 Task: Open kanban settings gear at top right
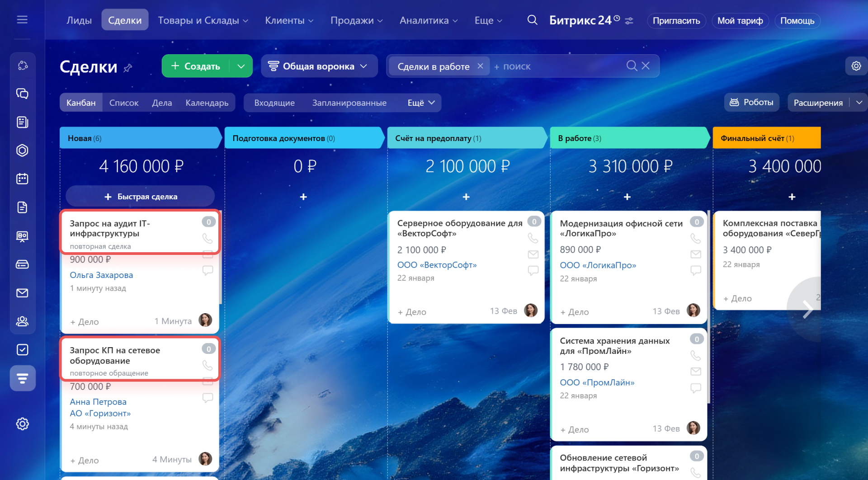tap(856, 66)
